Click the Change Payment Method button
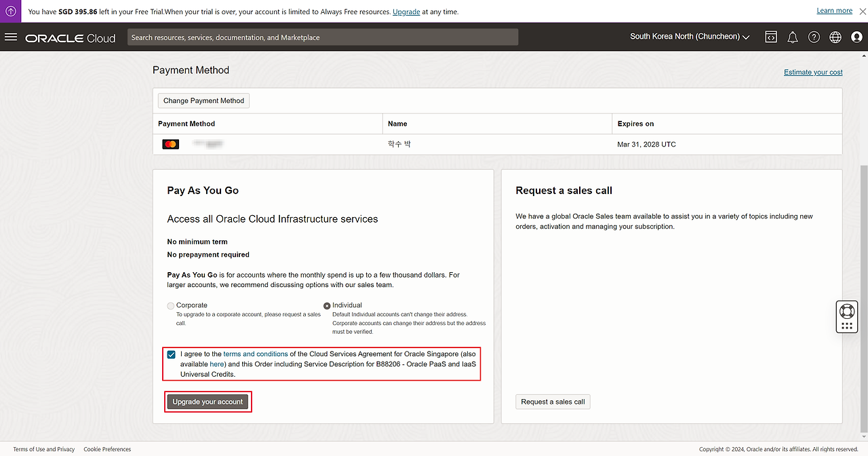Screen dimensions: 868x456 point(203,100)
